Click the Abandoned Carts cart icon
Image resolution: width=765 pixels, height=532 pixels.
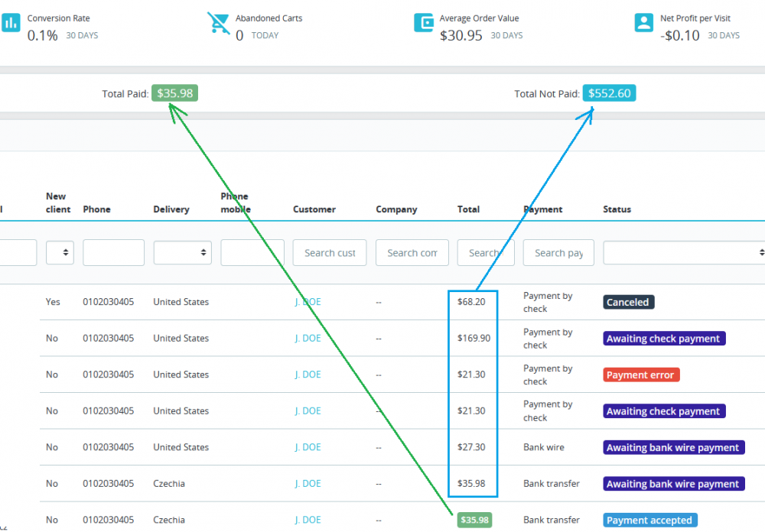218,23
